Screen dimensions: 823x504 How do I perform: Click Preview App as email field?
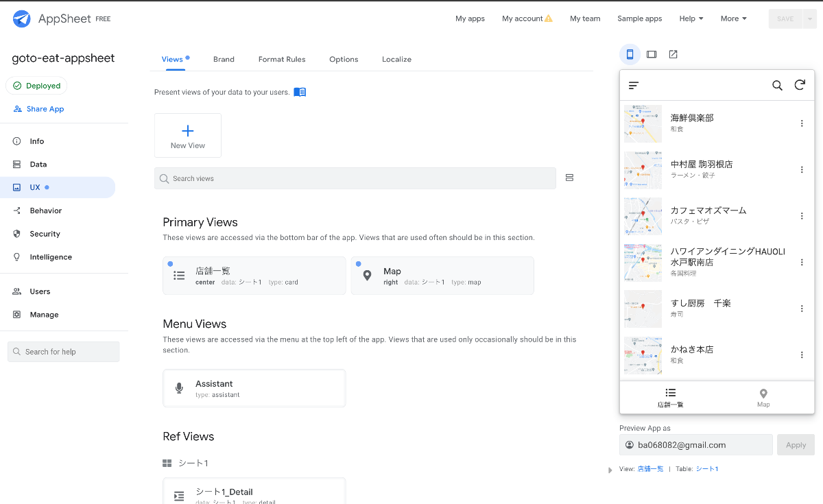696,445
